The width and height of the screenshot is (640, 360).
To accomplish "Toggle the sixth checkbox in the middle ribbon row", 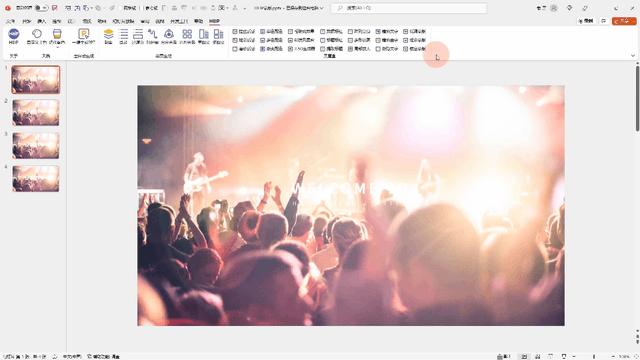I will point(378,40).
